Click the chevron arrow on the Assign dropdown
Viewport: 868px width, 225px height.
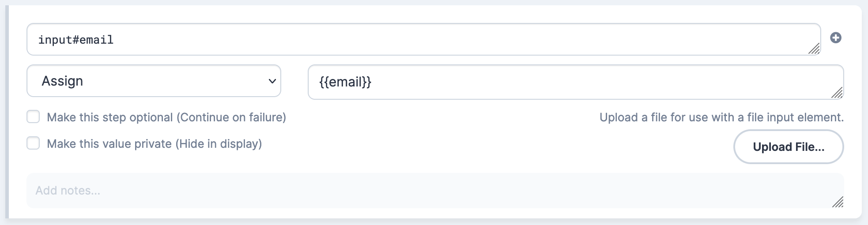click(x=272, y=81)
